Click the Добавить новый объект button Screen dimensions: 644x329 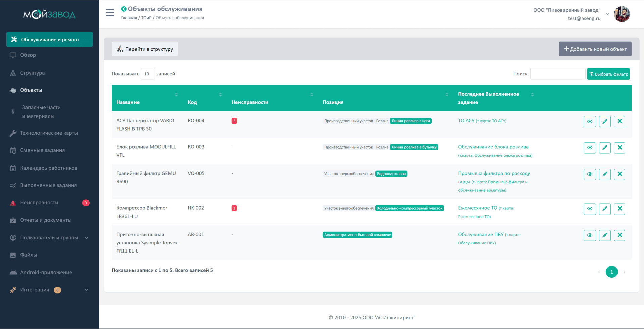point(595,49)
